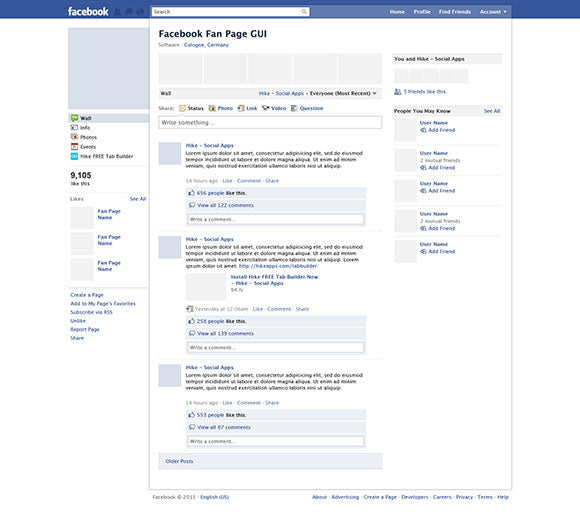Open the Account dropdown menu

[x=493, y=12]
